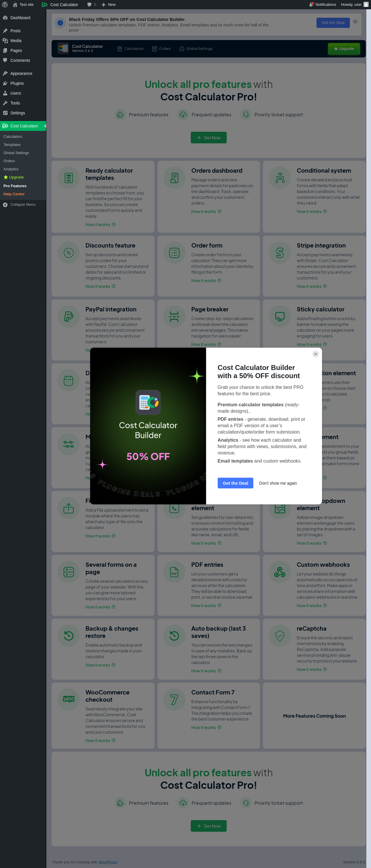
Task: Open How it works under Ready calculator templates
Action: click(x=100, y=224)
